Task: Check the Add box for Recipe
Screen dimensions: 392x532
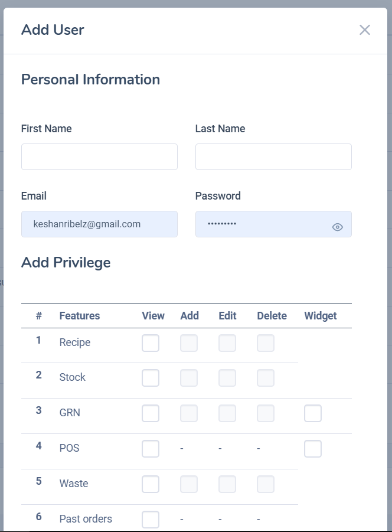Action: click(189, 343)
